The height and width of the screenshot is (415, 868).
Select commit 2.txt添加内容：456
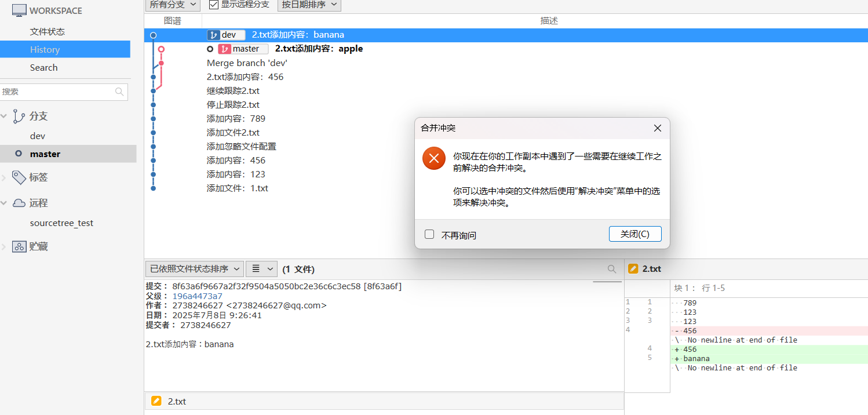[x=506, y=77]
